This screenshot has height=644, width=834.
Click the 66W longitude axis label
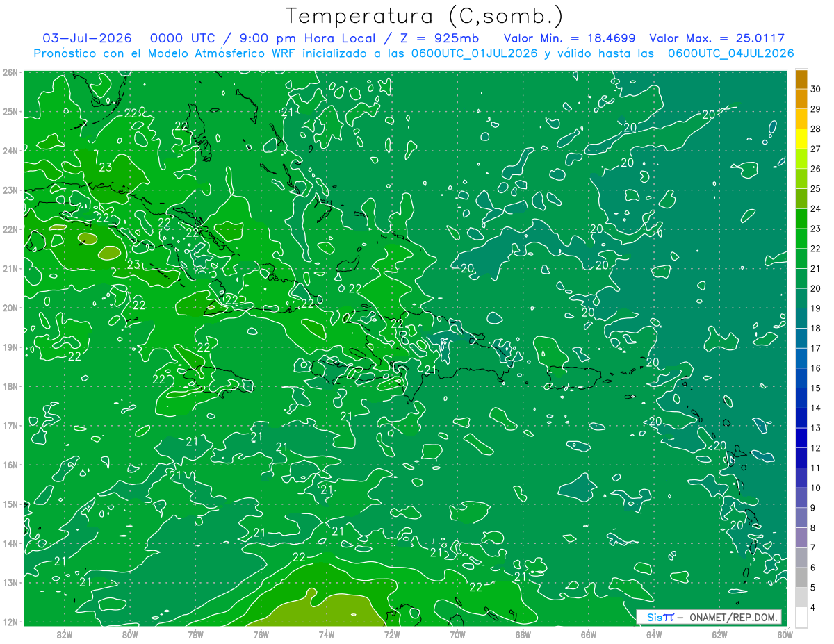pyautogui.click(x=588, y=634)
